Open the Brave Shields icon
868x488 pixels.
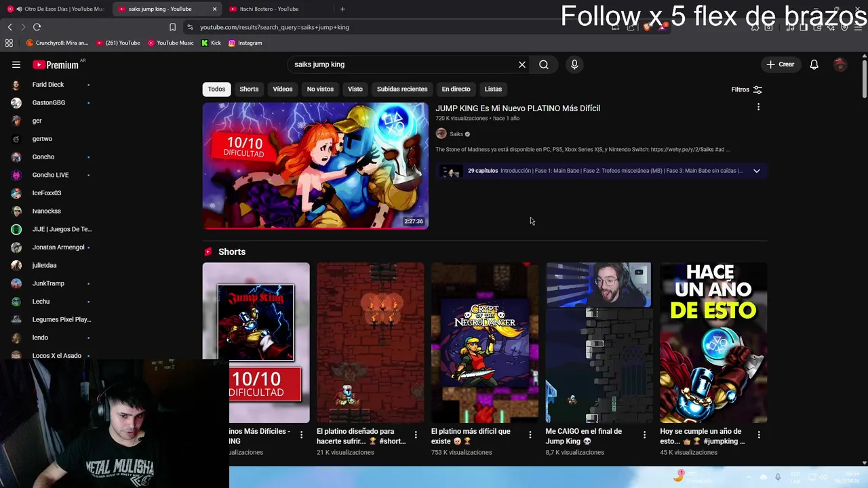click(x=647, y=27)
